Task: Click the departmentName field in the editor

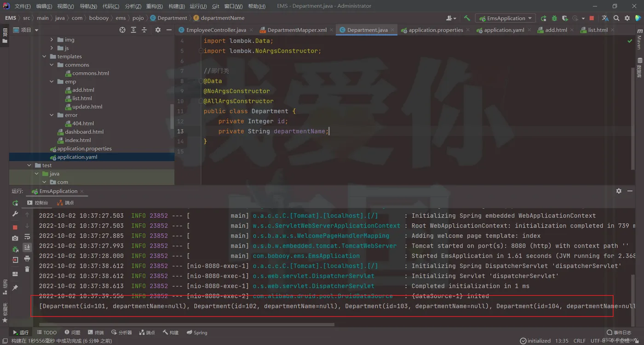Action: [x=299, y=131]
